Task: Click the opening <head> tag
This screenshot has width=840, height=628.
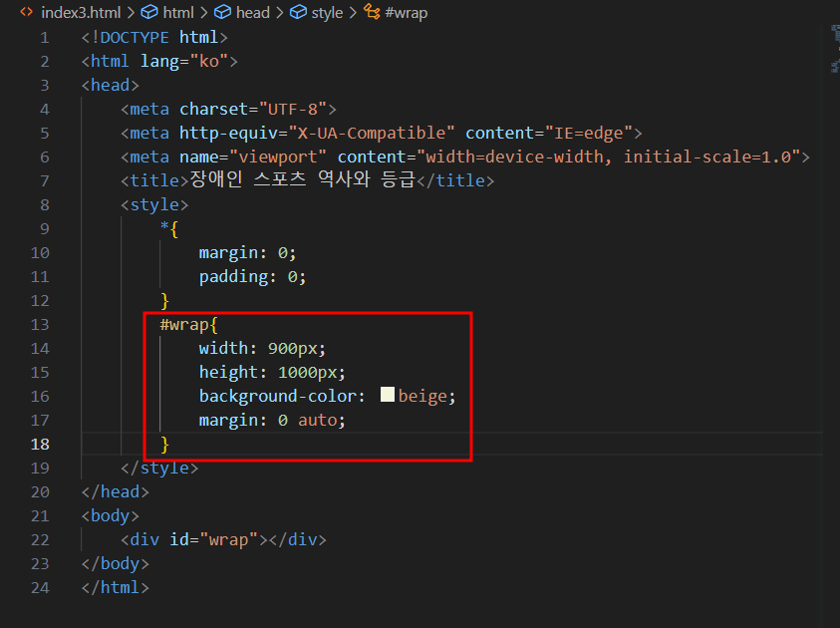Action: point(111,85)
